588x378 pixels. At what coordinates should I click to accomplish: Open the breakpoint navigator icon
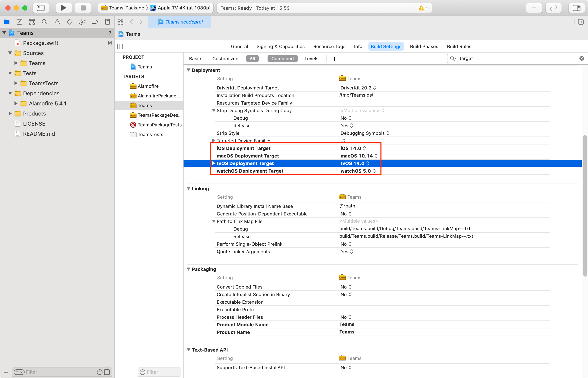95,22
